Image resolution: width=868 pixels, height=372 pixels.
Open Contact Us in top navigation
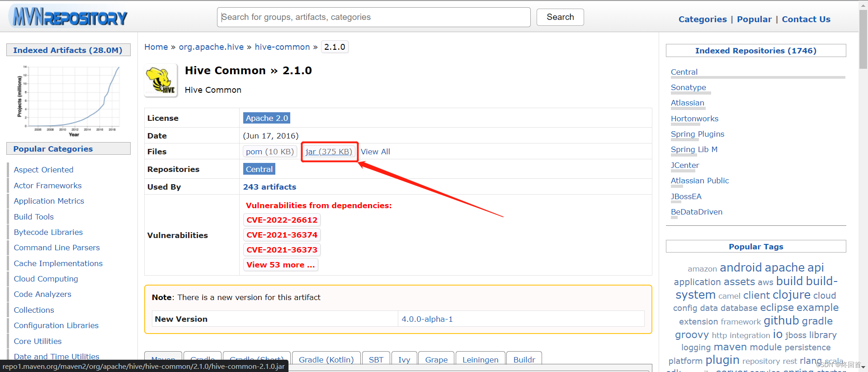coord(806,19)
